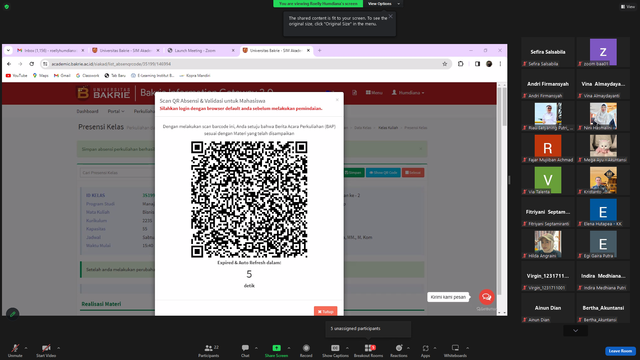Viewport: 640px width, 360px height.
Task: Open the browser extensions icon
Action: coord(460,64)
